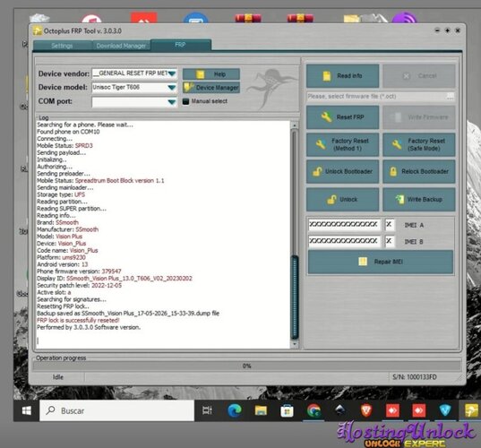Click the Unlock button

click(x=342, y=200)
